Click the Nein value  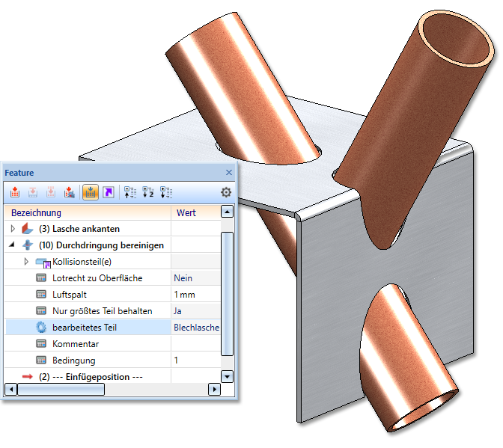(183, 278)
